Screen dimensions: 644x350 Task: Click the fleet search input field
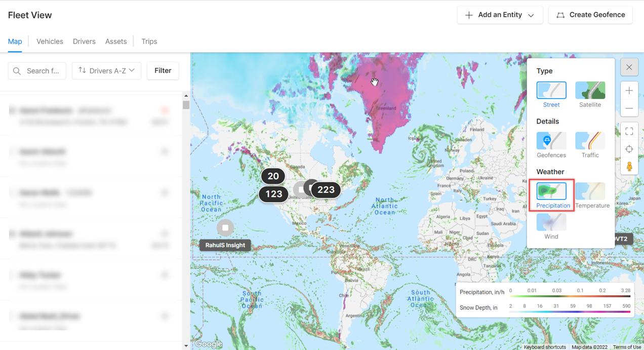tap(37, 71)
